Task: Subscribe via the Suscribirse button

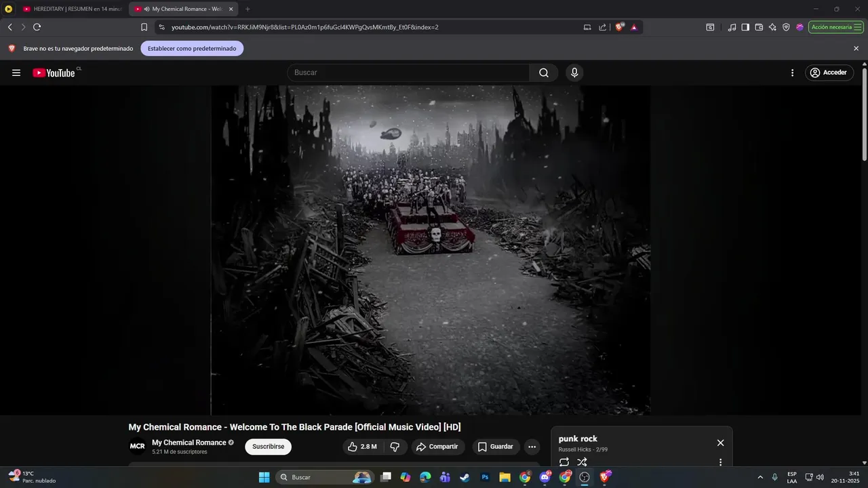Action: tap(268, 447)
